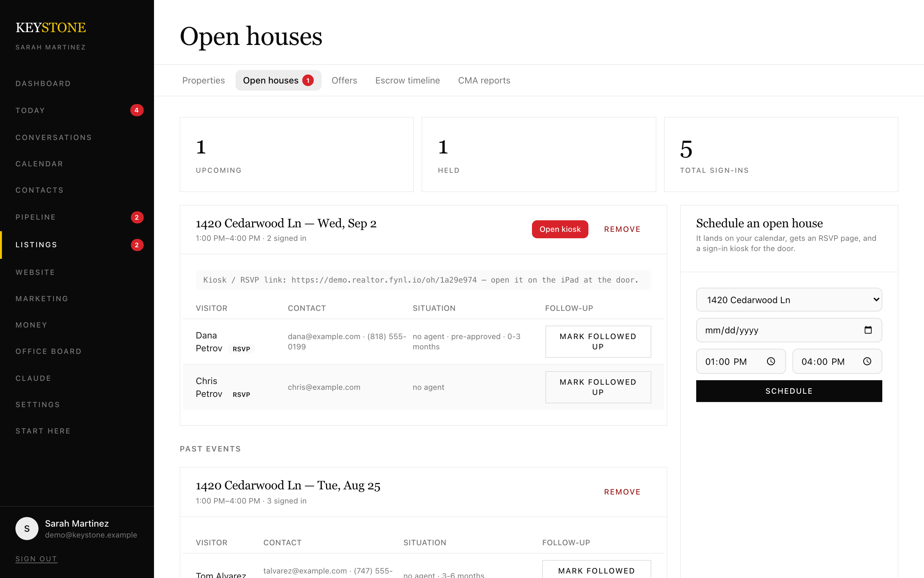
Task: Expand the 1420 Cedarwood Ln property dropdown
Action: tap(789, 300)
